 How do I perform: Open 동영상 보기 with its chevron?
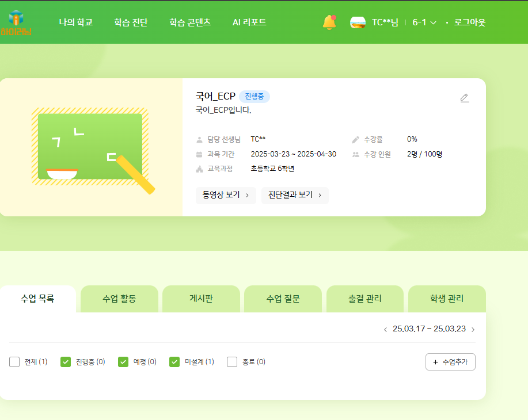tap(226, 195)
